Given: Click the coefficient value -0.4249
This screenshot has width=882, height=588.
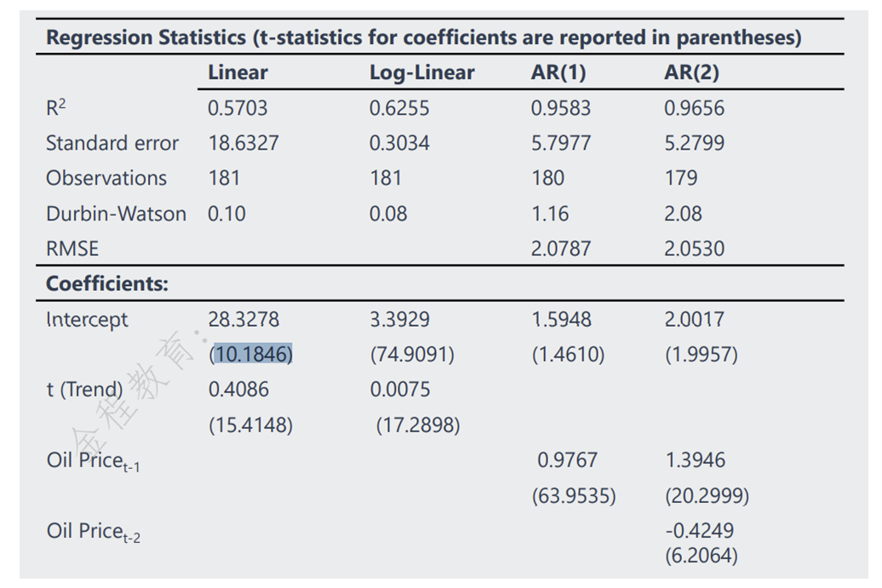Looking at the screenshot, I should (699, 531).
